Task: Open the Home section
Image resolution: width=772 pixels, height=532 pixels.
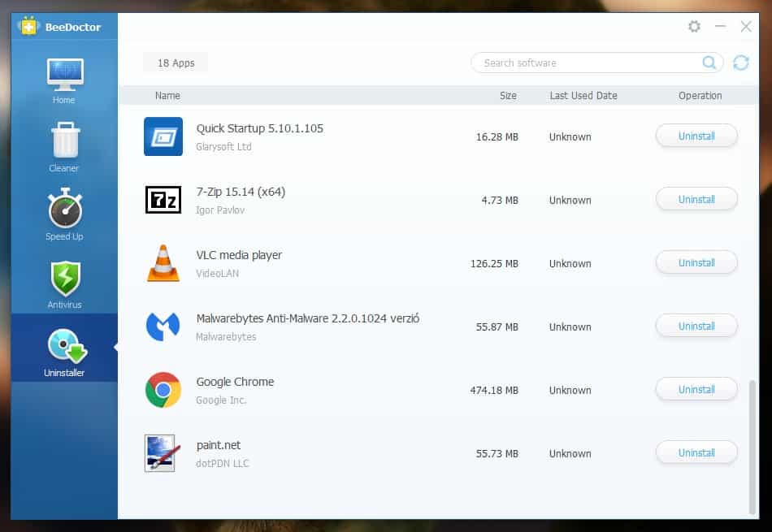Action: [x=64, y=80]
